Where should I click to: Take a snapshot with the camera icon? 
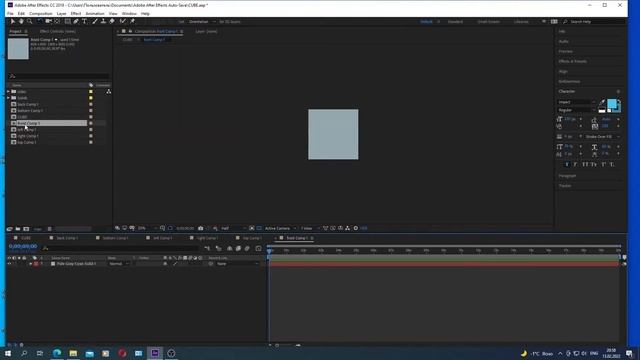pos(200,228)
